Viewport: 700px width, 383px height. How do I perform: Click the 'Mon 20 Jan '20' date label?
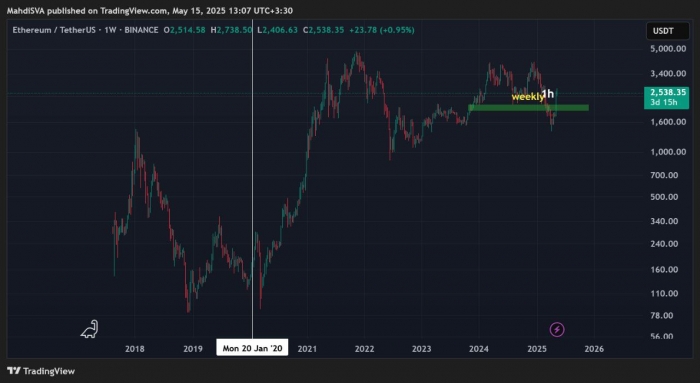252,348
